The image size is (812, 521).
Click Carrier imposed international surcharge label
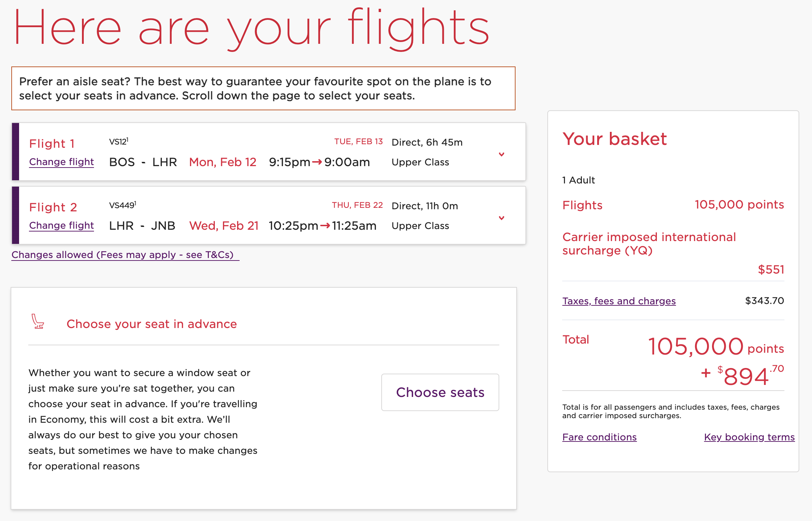pos(649,244)
